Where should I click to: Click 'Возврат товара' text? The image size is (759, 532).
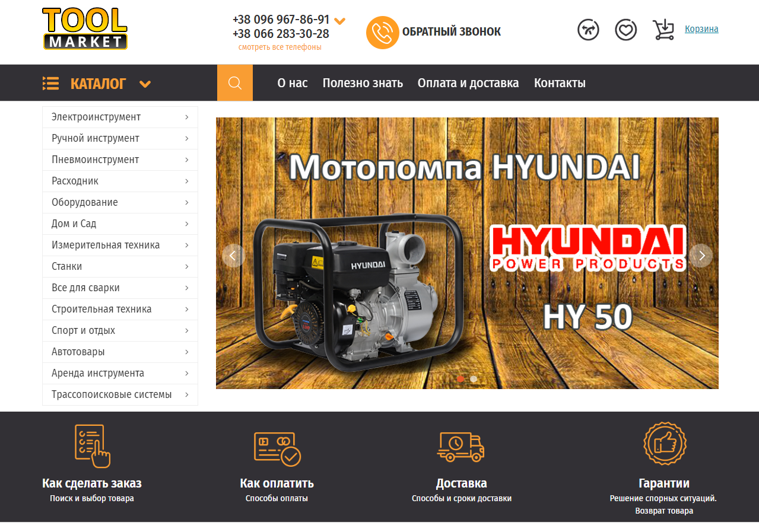tap(664, 511)
